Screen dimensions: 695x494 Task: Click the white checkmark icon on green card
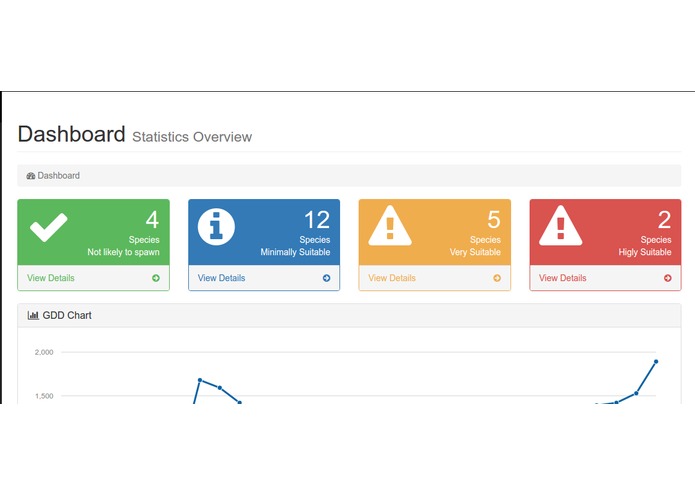(x=49, y=227)
